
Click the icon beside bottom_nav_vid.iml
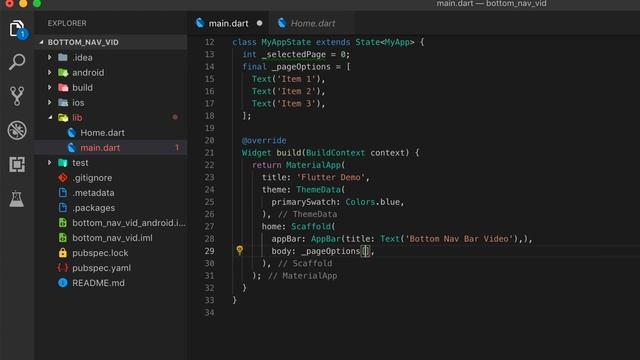point(63,238)
